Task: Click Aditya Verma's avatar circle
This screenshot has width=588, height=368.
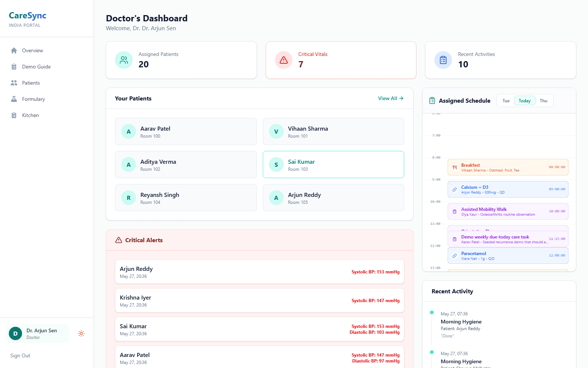Action: tap(129, 164)
